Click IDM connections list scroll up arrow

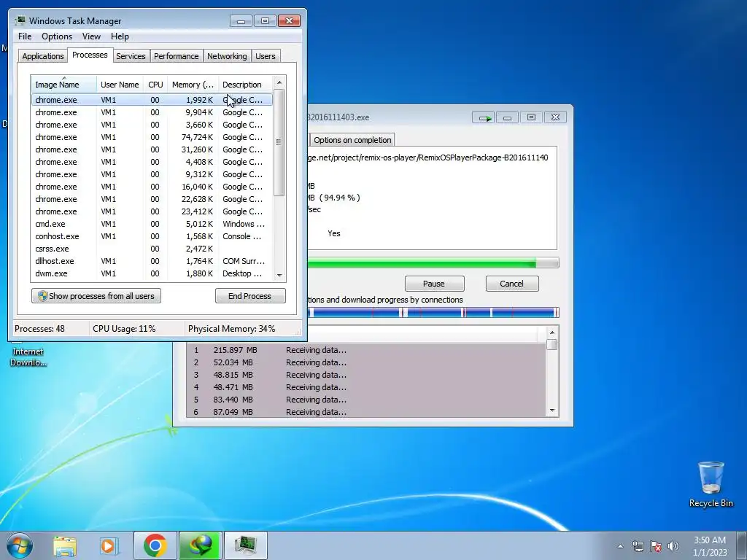point(552,332)
